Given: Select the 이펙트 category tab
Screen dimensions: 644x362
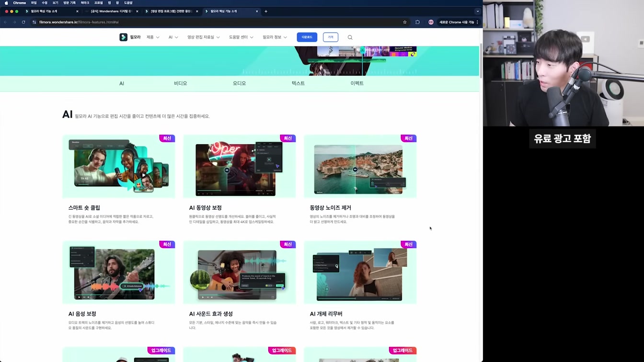Looking at the screenshot, I should click(357, 83).
